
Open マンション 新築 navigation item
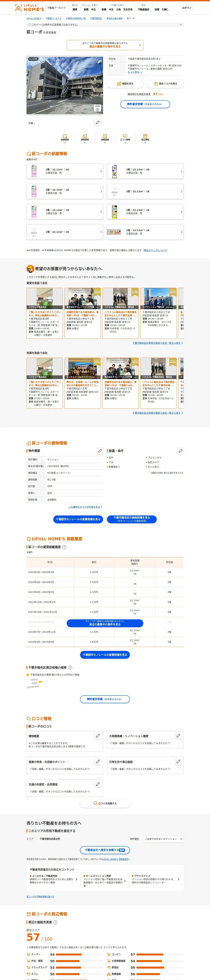(x=86, y=9)
